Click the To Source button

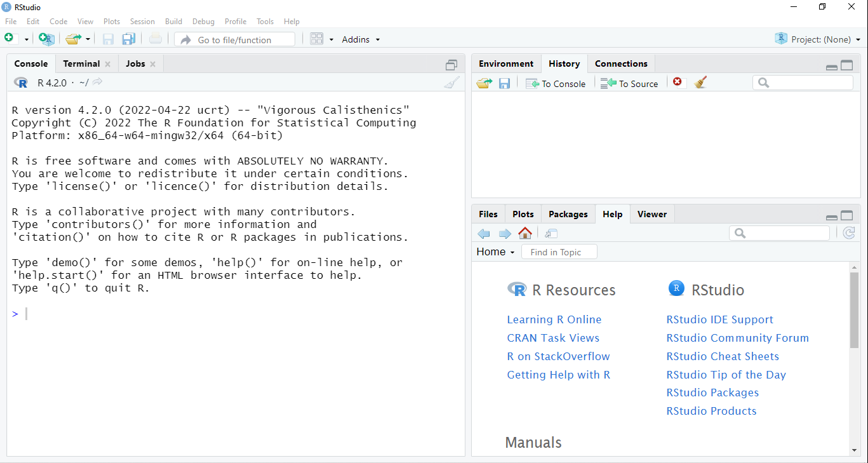[x=629, y=83]
